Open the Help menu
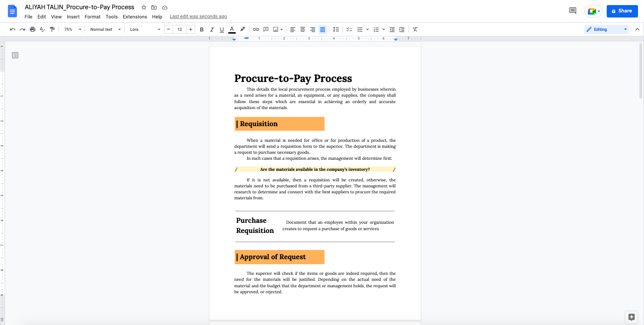The height and width of the screenshot is (325, 644). [x=157, y=17]
